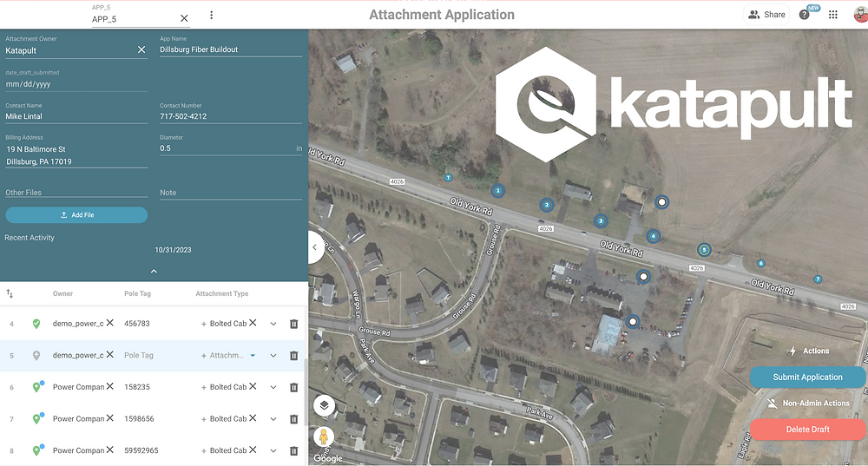This screenshot has width=868, height=466.
Task: Select map pole marker 3
Action: point(601,221)
